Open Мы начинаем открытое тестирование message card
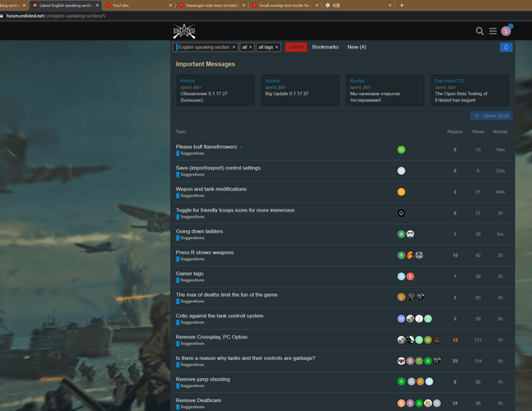Screen dimensions: 532x411 pos(385,90)
